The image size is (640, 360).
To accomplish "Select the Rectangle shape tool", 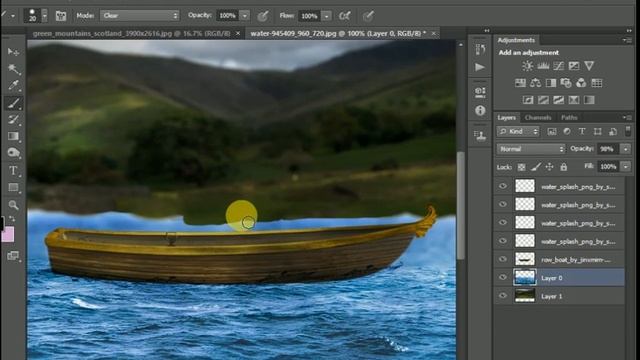I will pyautogui.click(x=13, y=187).
